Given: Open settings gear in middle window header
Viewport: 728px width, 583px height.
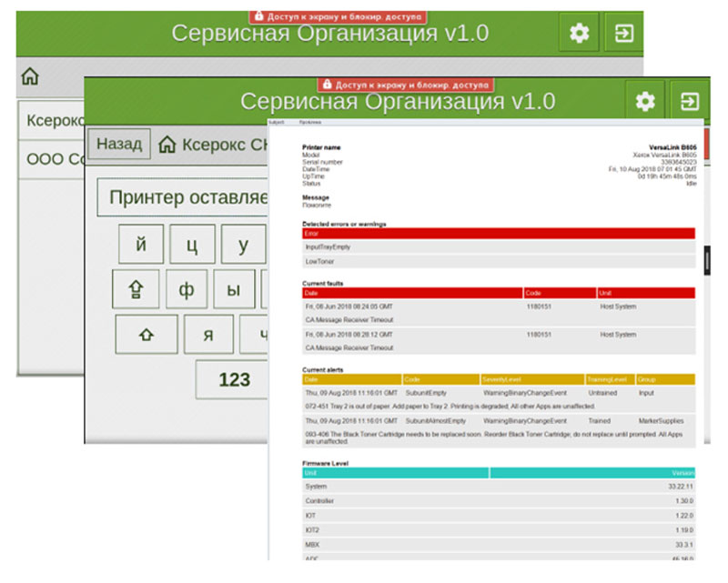Looking at the screenshot, I should pyautogui.click(x=645, y=101).
